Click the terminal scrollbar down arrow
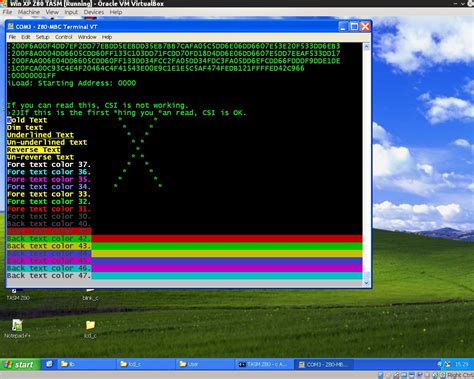 tap(366, 283)
